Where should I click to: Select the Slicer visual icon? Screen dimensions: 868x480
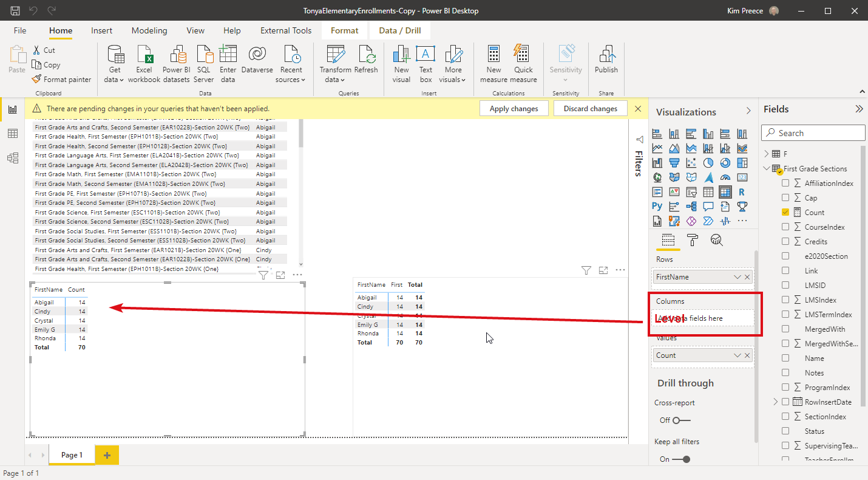691,192
